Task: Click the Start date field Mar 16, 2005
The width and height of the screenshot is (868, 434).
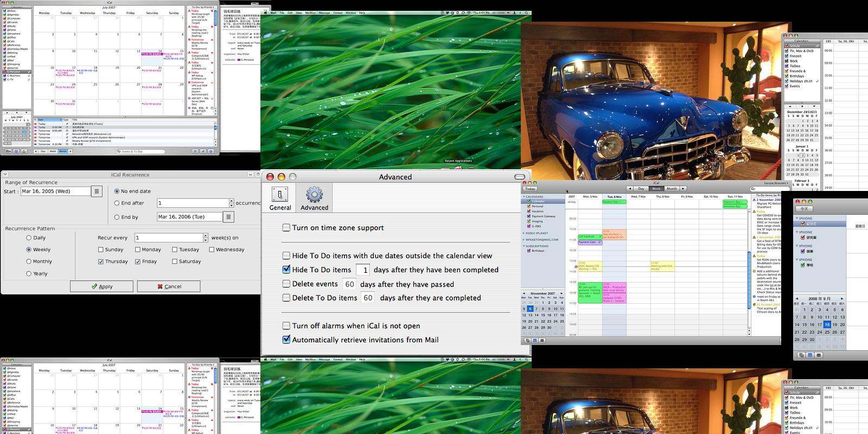Action: tap(55, 191)
